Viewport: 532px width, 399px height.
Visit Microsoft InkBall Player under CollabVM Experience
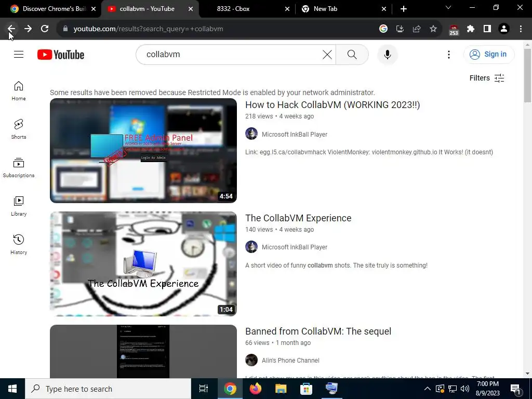click(295, 247)
